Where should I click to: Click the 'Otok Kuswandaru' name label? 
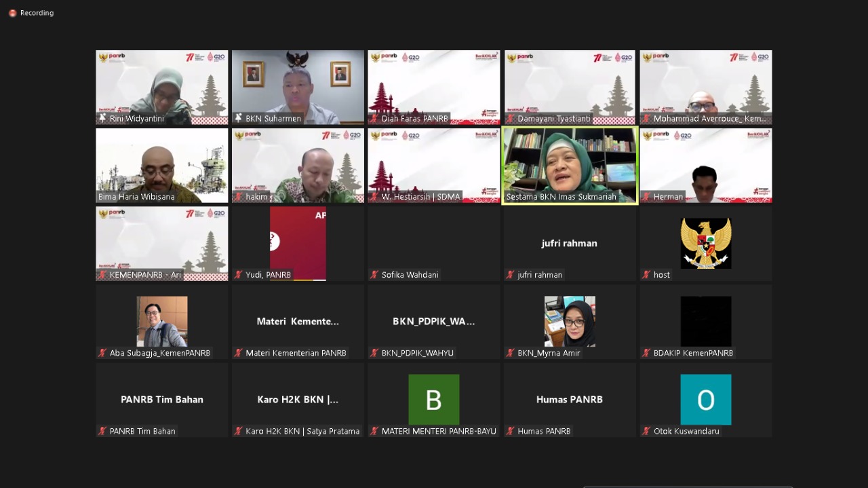(x=686, y=431)
